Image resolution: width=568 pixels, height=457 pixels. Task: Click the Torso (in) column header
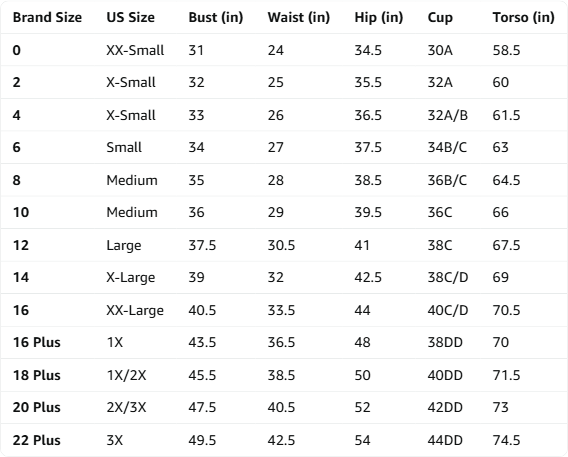coord(523,17)
